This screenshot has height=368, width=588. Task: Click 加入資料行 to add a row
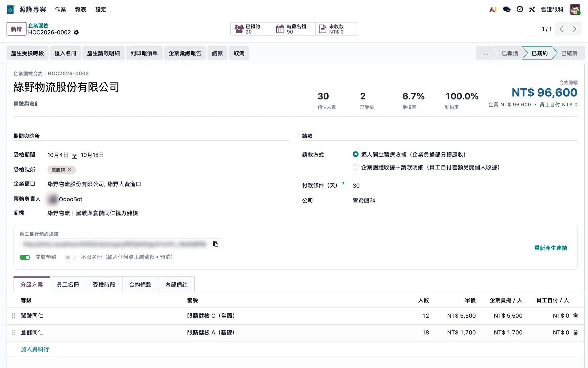[35, 349]
